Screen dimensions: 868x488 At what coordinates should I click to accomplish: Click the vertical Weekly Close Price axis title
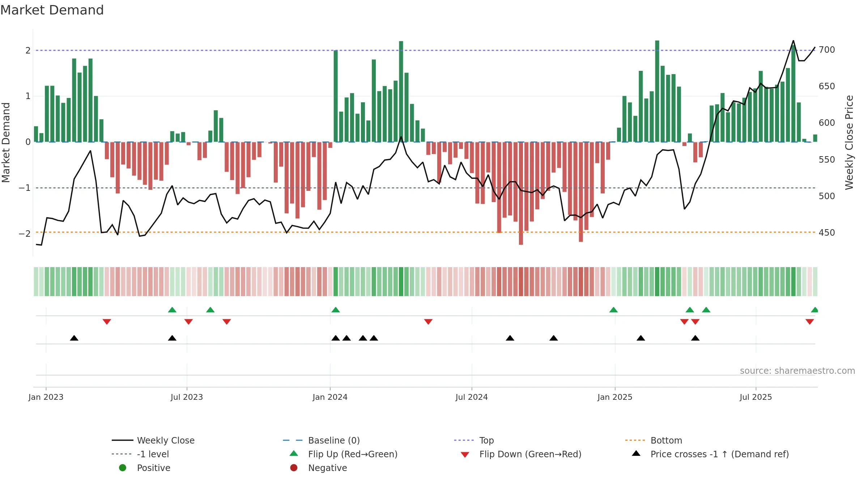click(849, 142)
